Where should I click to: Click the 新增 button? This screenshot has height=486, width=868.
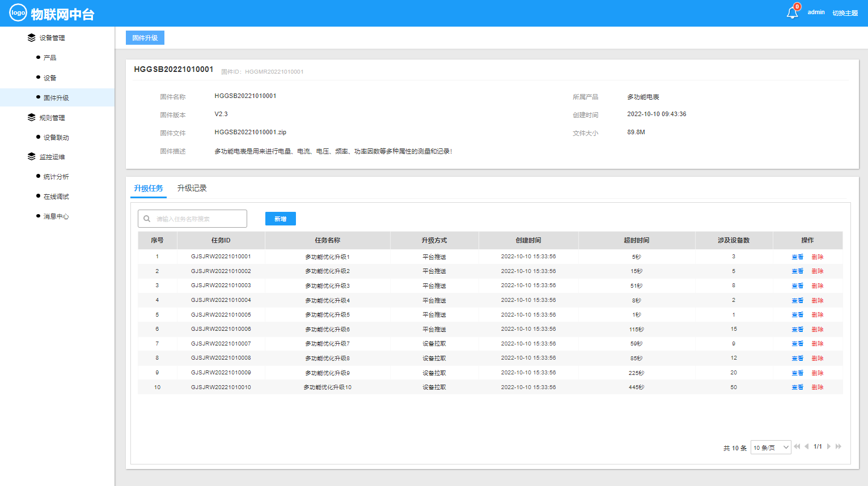280,219
